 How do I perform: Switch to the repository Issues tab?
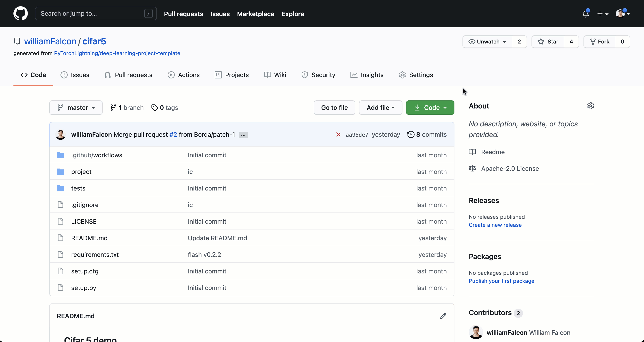pyautogui.click(x=75, y=75)
